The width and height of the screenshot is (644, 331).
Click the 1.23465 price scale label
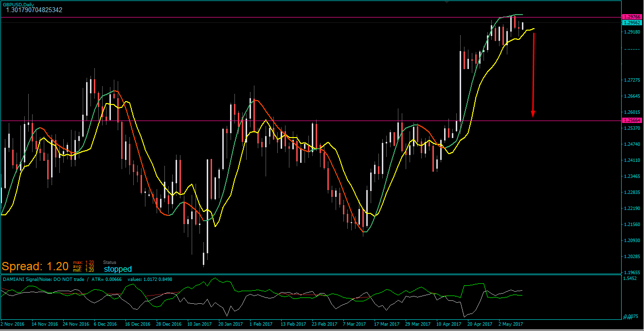[631, 176]
